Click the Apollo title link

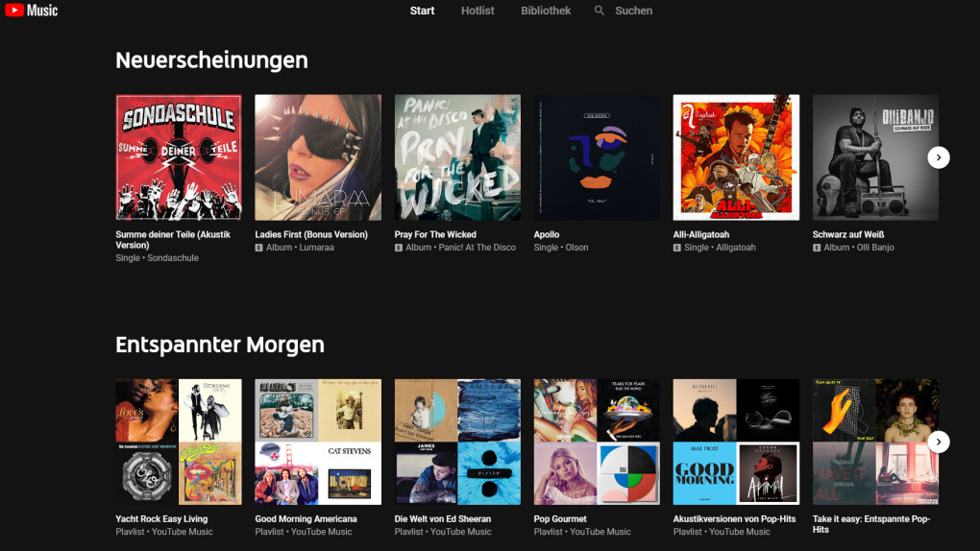pyautogui.click(x=547, y=234)
